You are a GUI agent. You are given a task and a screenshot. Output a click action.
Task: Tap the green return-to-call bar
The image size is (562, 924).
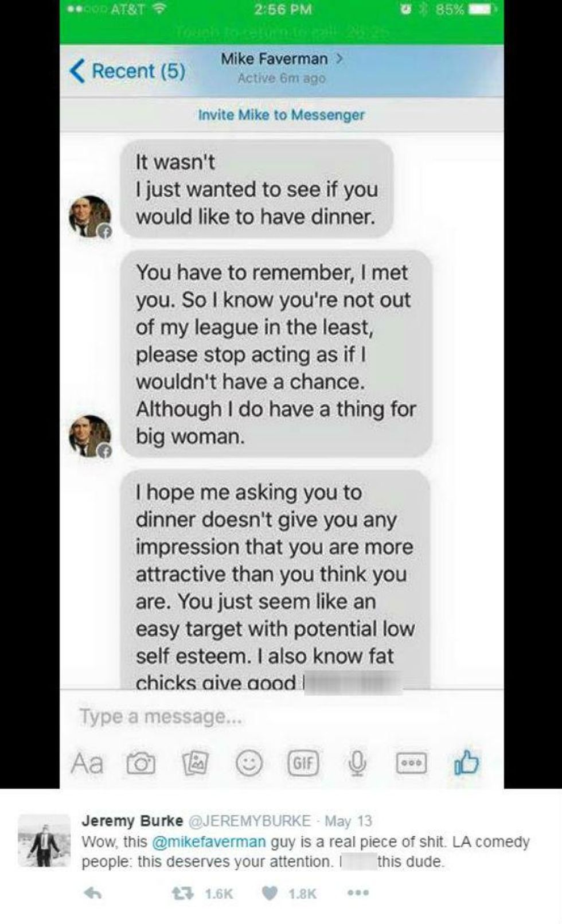point(282,33)
